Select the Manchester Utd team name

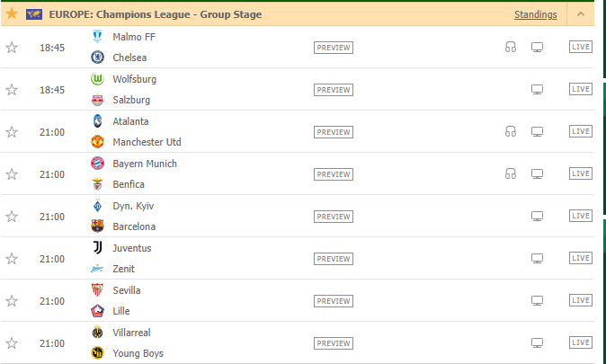pyautogui.click(x=147, y=142)
